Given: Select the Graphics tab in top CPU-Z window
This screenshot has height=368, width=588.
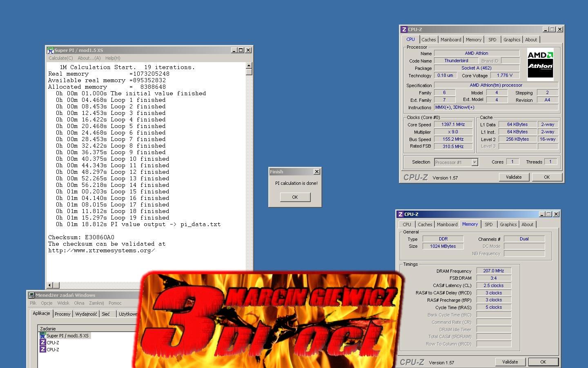Looking at the screenshot, I should click(512, 40).
